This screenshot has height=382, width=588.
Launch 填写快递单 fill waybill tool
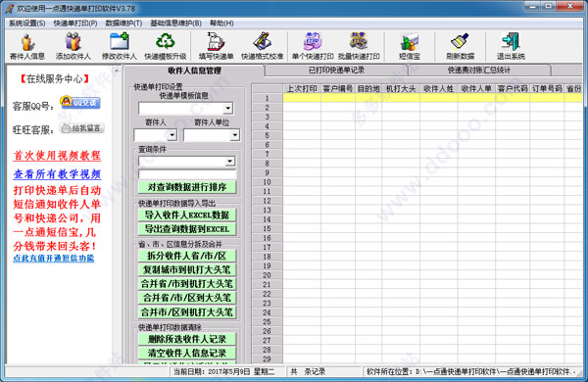pos(216,46)
